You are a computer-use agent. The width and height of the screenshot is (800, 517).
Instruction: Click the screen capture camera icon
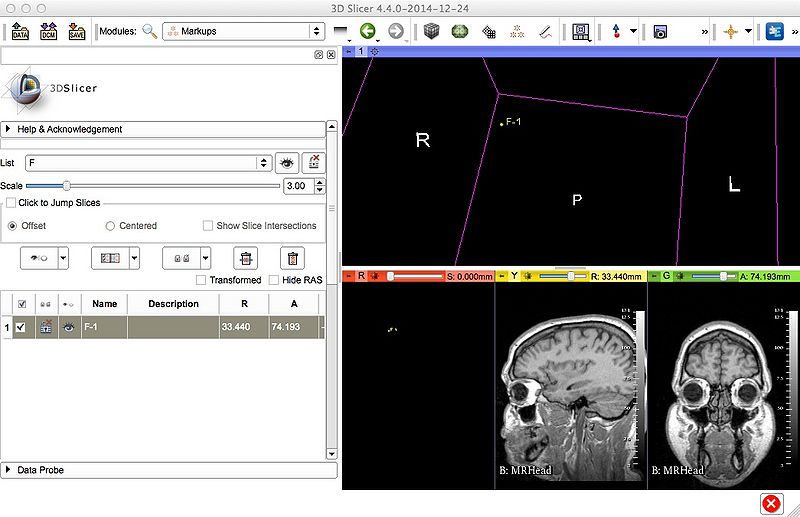click(660, 32)
